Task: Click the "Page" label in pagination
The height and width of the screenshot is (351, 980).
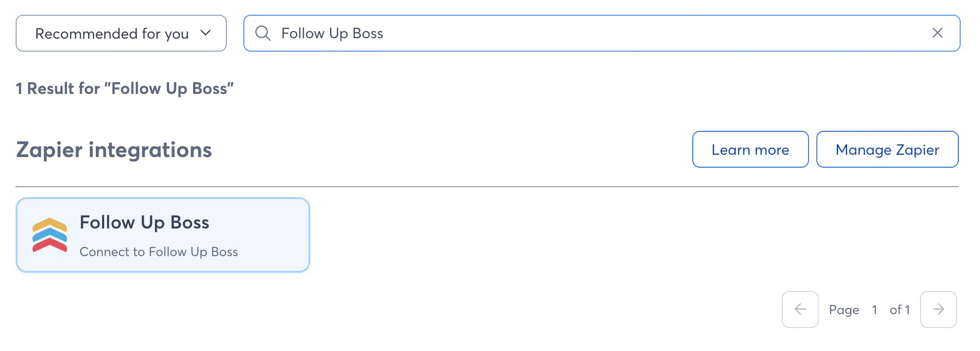Action: coord(844,310)
